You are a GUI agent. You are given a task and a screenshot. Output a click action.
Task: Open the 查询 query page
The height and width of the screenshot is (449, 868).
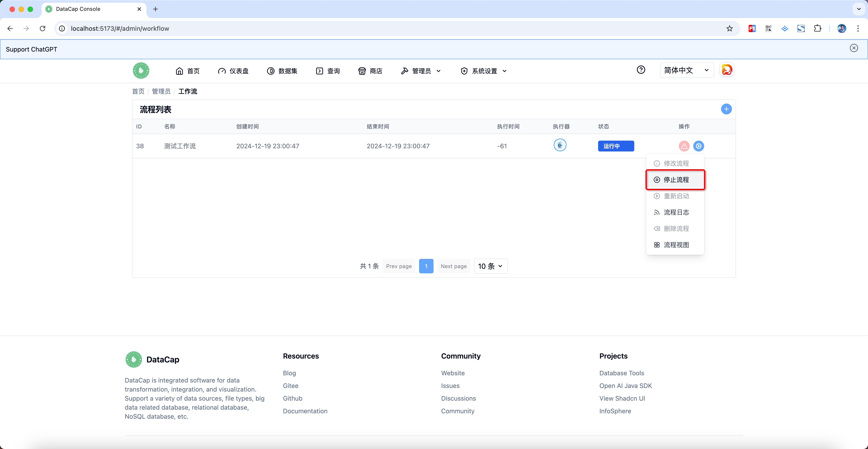[328, 71]
